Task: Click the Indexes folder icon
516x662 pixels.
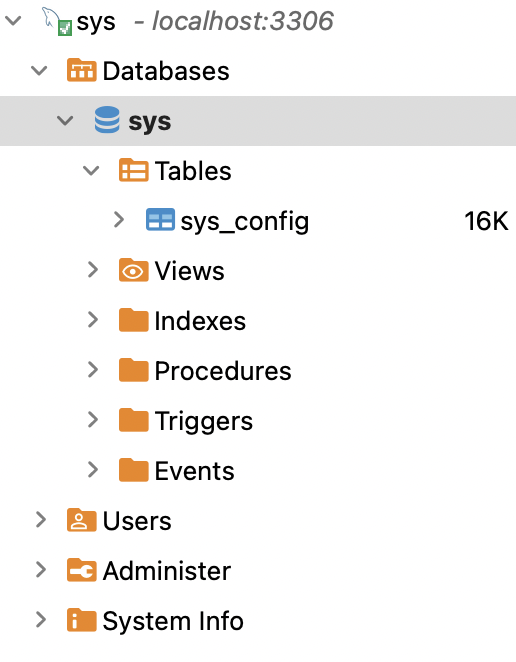Action: coord(133,320)
